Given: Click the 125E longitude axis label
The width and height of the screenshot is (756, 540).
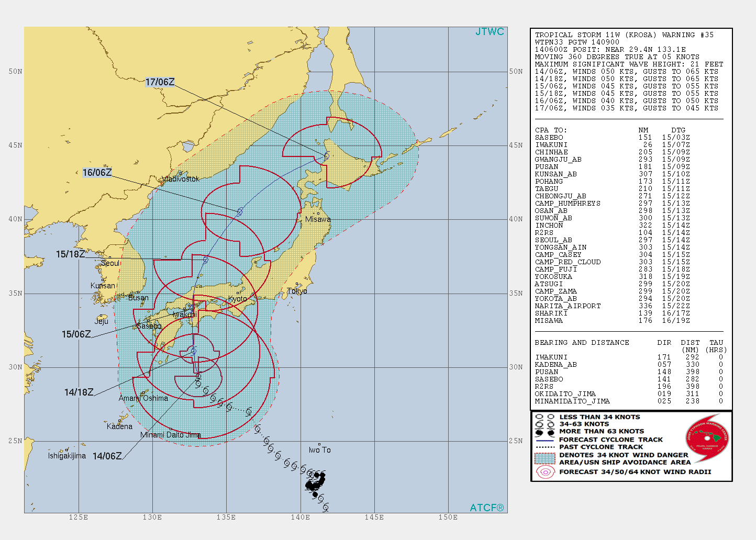Looking at the screenshot, I should (x=79, y=517).
